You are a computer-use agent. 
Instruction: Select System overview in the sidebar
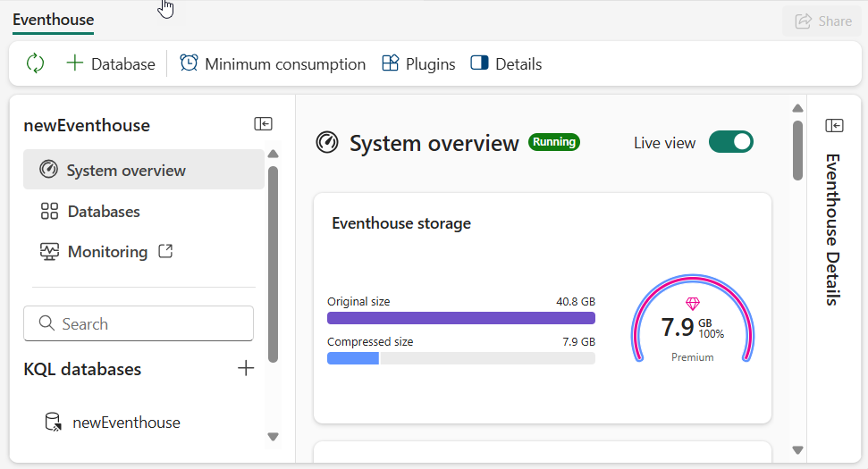click(x=126, y=171)
